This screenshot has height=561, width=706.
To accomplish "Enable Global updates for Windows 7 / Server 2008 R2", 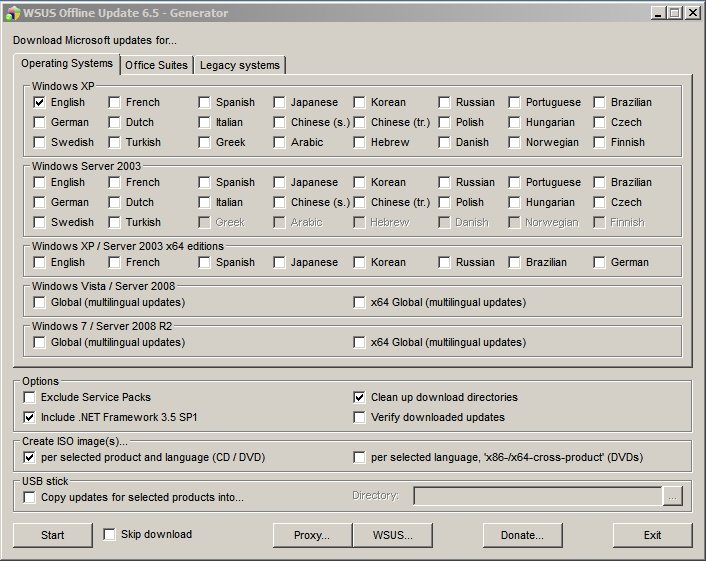I will 40,342.
